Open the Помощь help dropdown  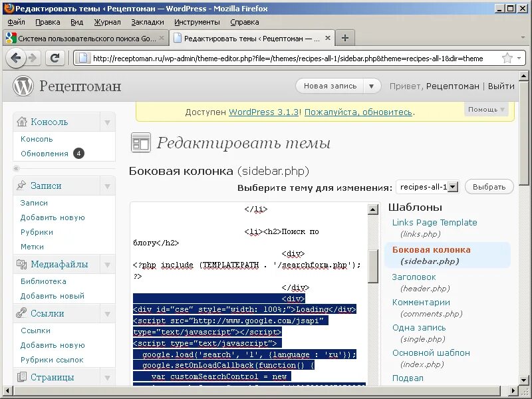(486, 110)
